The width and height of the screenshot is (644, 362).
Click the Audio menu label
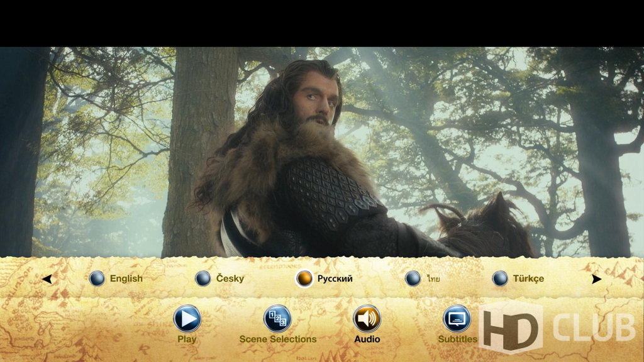point(367,339)
